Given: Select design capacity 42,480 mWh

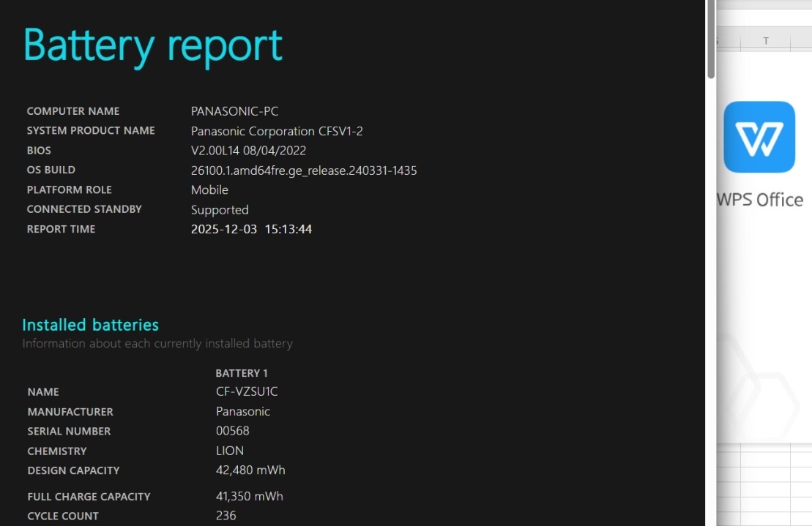Looking at the screenshot, I should 250,470.
